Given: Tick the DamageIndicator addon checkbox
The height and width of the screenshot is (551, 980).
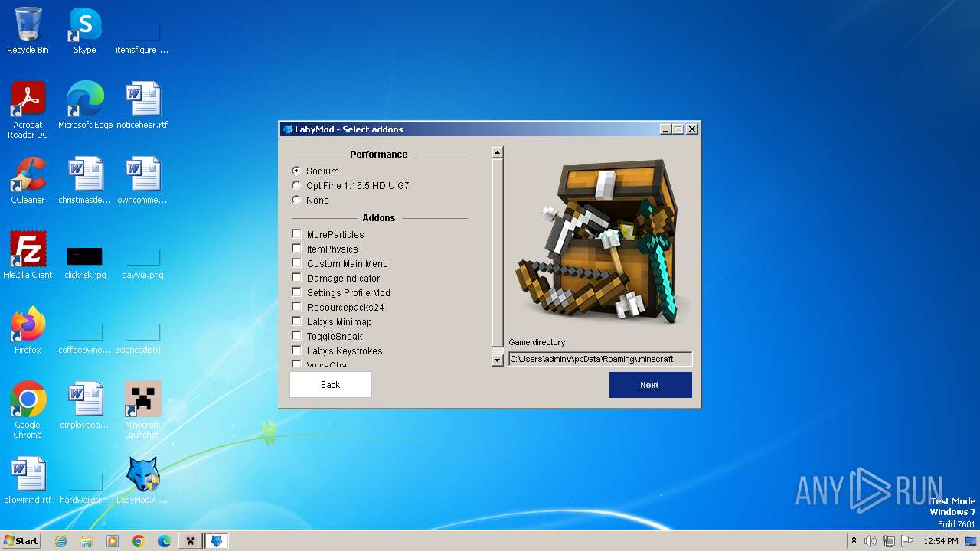Looking at the screenshot, I should click(297, 278).
